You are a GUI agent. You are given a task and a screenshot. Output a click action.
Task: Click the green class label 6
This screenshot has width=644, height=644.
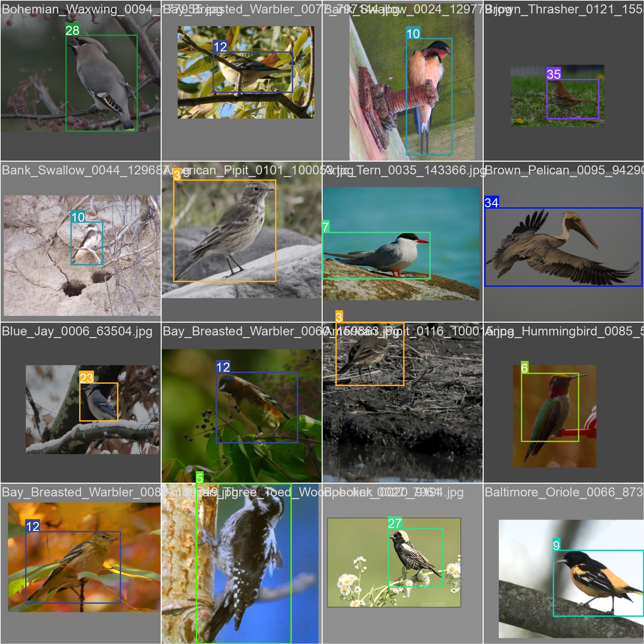tap(524, 368)
